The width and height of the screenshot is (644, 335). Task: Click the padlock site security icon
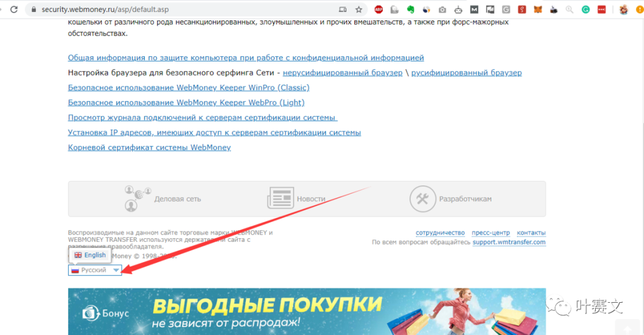33,9
